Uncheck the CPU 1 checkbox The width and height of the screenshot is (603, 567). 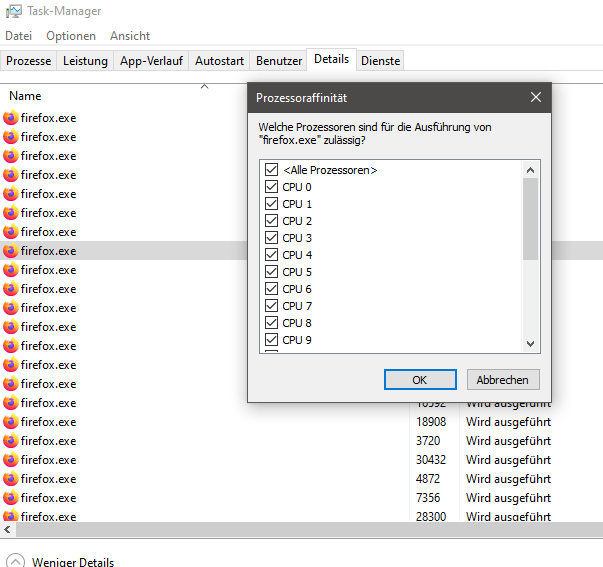(272, 203)
